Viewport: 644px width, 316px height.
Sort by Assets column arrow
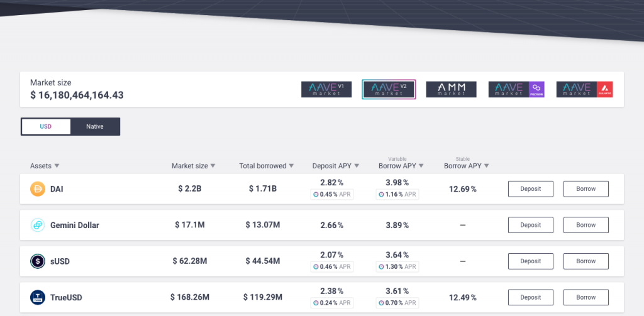57,166
